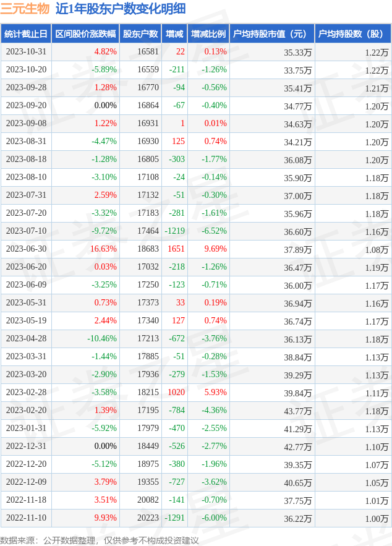Click the 增减 column header
This screenshot has height=546, width=392.
coord(174,34)
